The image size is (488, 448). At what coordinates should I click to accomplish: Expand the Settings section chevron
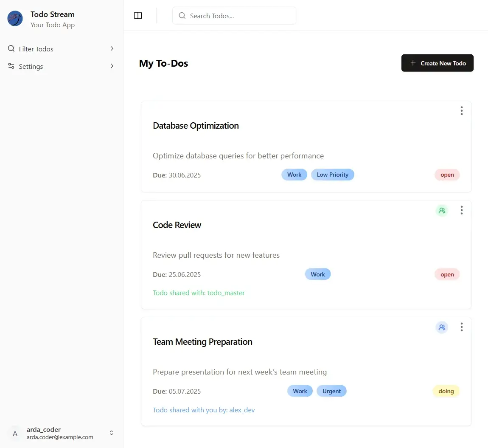click(x=112, y=66)
